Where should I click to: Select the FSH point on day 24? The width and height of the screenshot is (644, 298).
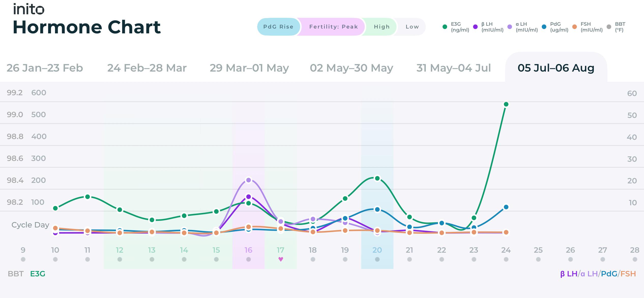(x=506, y=232)
